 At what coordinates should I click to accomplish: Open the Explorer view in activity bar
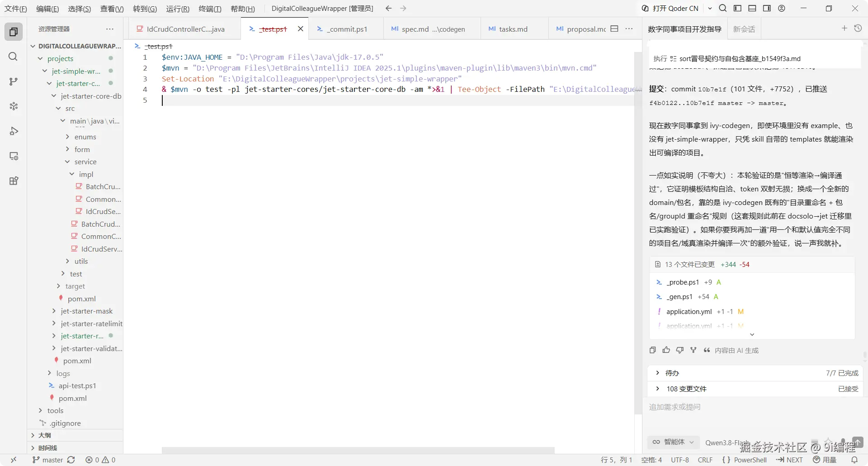[14, 32]
